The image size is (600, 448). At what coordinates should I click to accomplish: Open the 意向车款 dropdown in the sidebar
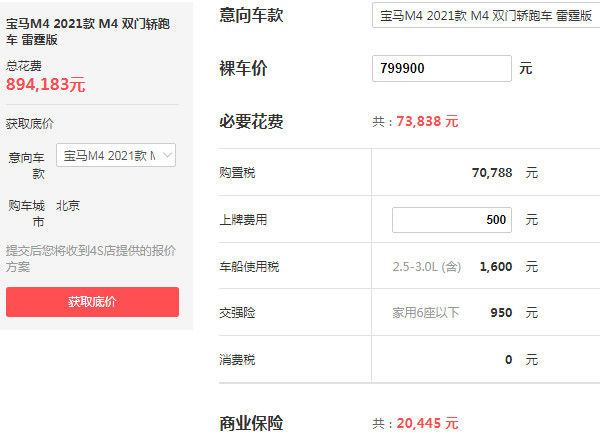(116, 155)
